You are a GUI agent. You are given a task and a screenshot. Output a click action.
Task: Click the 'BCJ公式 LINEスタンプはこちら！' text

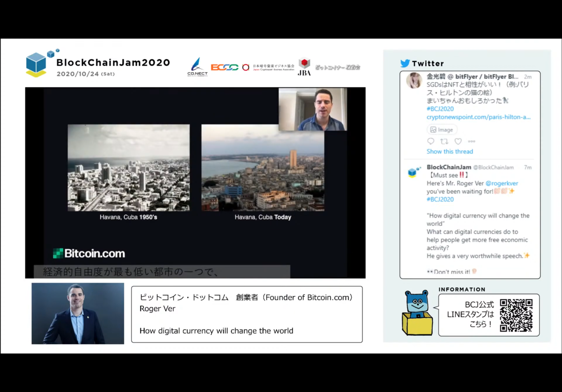470,314
